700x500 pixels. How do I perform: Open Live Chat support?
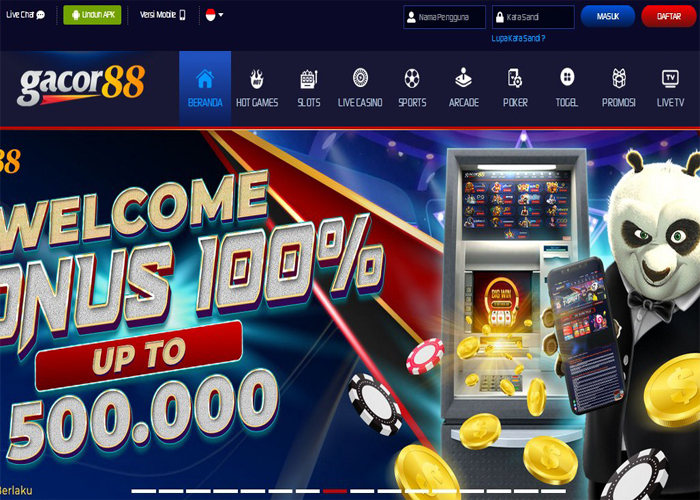click(25, 15)
